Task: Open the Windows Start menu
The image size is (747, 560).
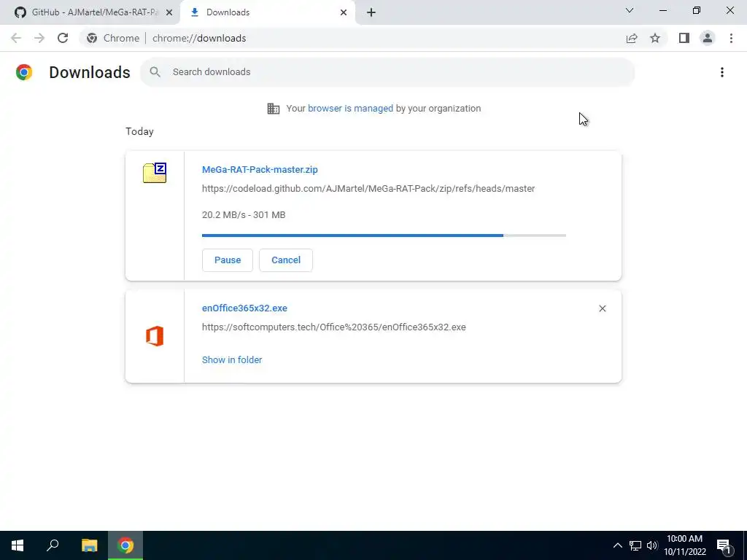Action: [x=18, y=545]
